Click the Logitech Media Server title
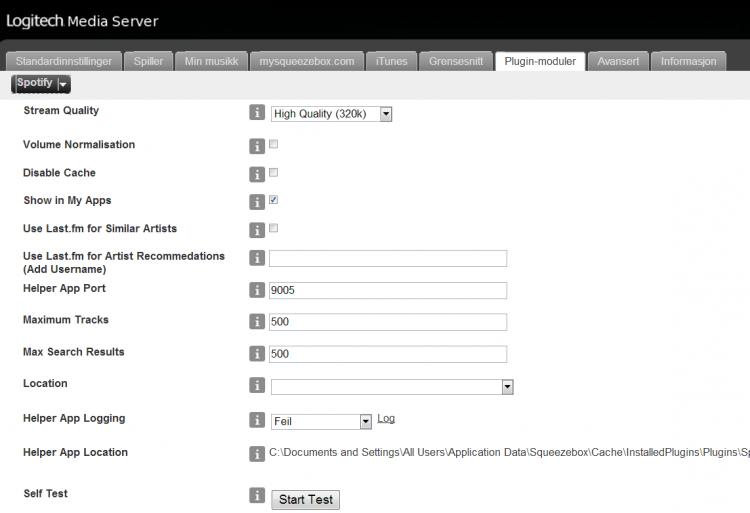 coord(82,21)
